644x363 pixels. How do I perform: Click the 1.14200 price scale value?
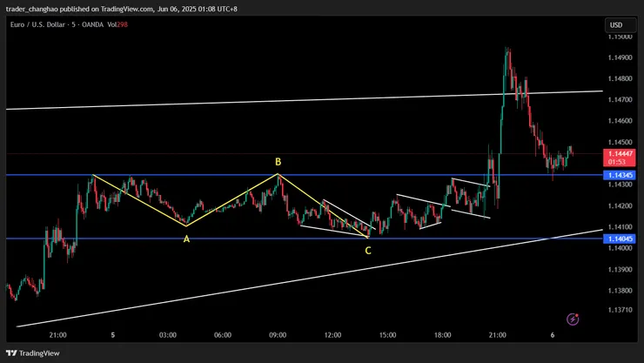(x=621, y=205)
